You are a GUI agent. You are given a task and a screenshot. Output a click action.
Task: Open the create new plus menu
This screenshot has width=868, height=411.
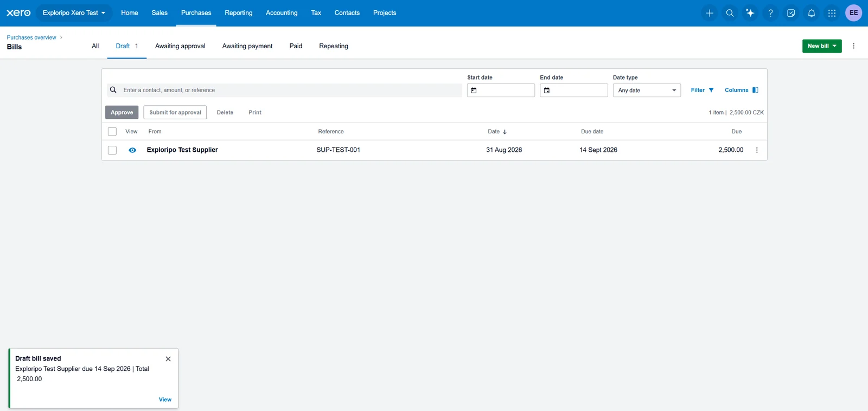click(x=710, y=13)
